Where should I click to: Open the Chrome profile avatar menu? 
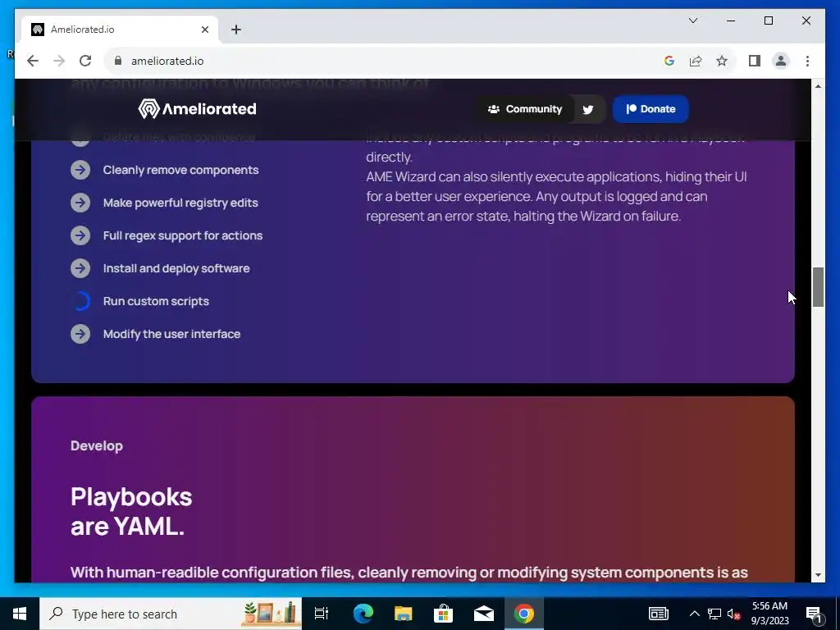coord(781,61)
